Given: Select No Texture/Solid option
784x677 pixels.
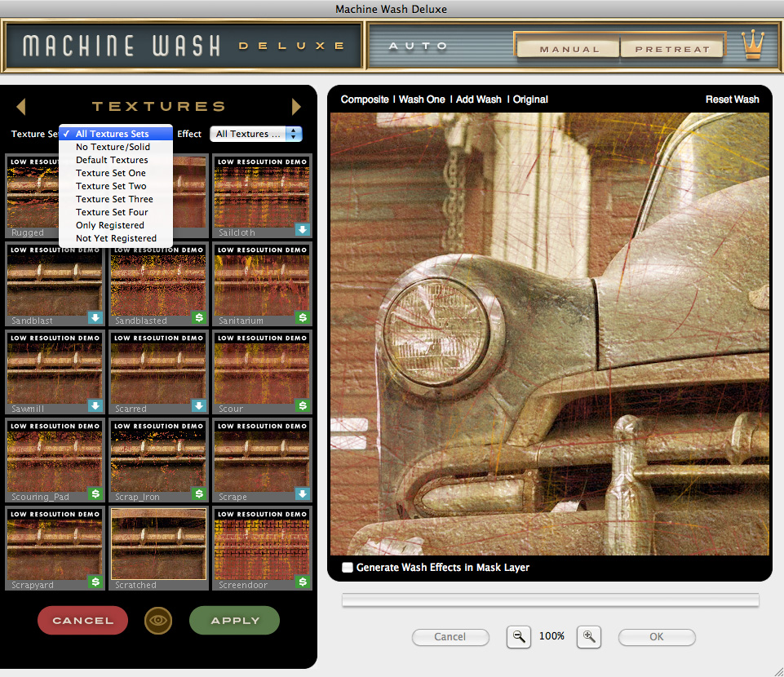Looking at the screenshot, I should 116,147.
